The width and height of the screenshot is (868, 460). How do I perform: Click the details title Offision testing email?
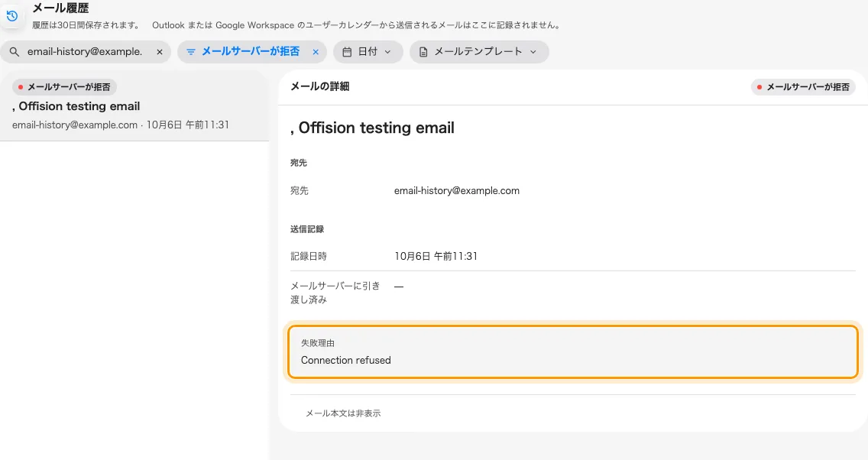tap(372, 128)
